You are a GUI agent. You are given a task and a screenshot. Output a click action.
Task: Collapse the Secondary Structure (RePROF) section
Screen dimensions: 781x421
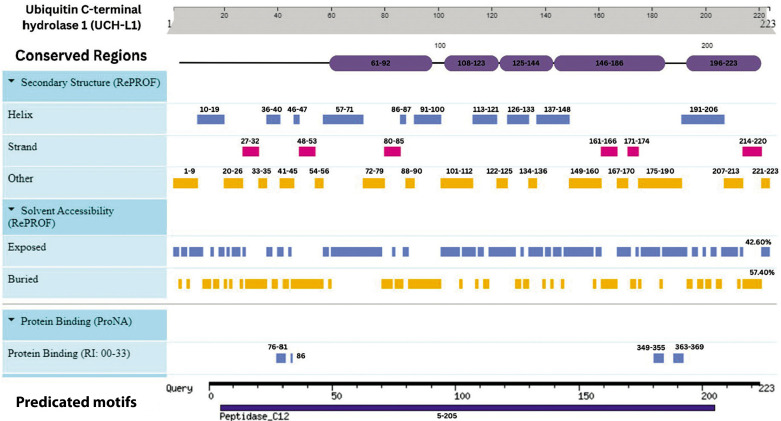(x=12, y=81)
